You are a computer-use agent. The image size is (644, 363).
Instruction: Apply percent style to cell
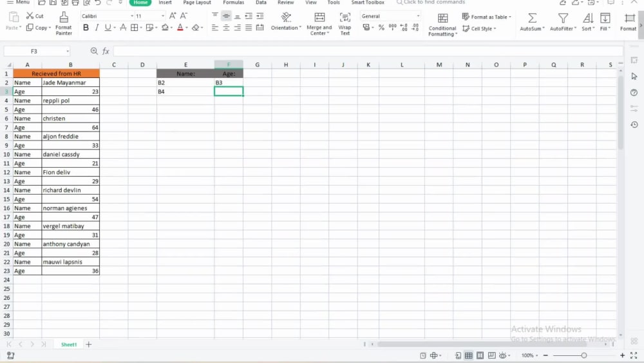pos(381,28)
